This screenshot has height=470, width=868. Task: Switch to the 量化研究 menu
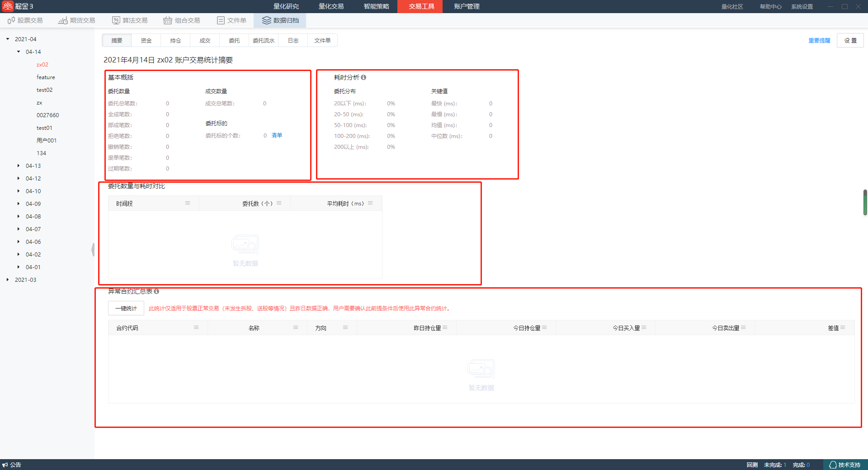coord(286,6)
